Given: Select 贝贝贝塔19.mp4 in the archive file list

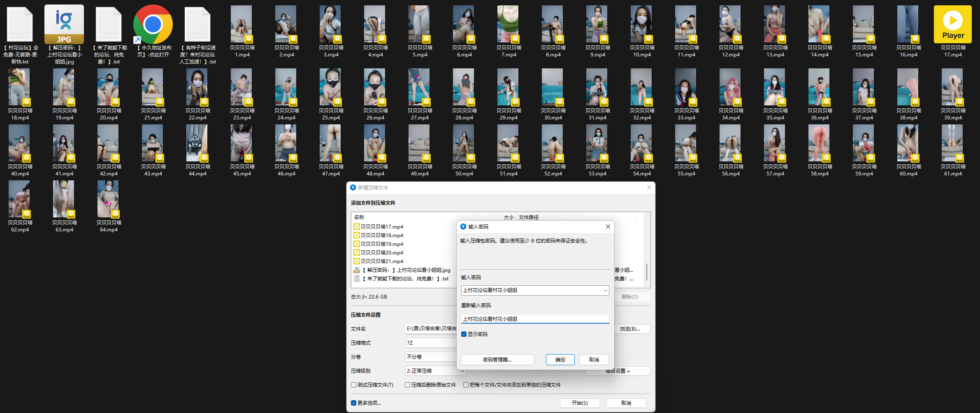Looking at the screenshot, I should (x=381, y=244).
